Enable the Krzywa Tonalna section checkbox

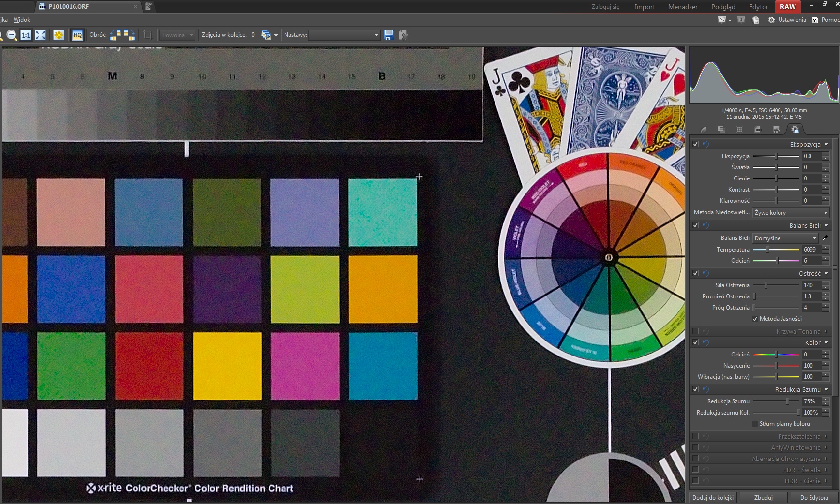pos(695,331)
